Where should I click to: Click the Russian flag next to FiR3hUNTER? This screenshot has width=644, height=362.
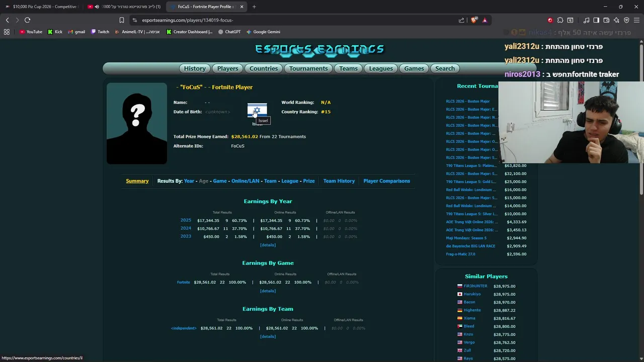click(x=460, y=286)
